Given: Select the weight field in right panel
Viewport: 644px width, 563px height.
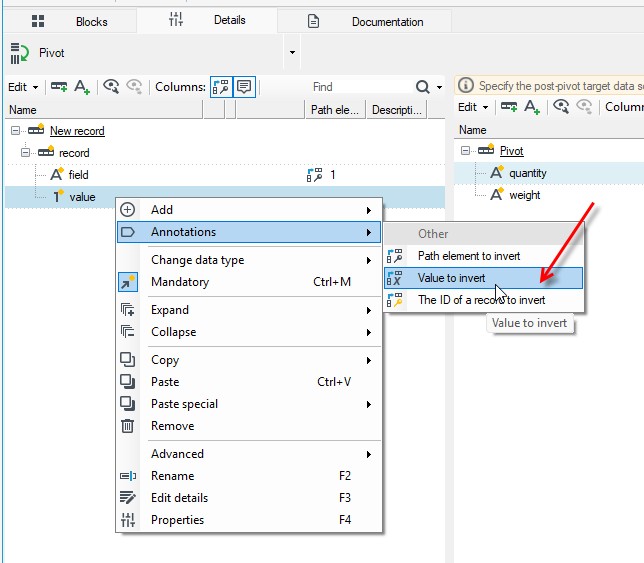Looking at the screenshot, I should [524, 195].
